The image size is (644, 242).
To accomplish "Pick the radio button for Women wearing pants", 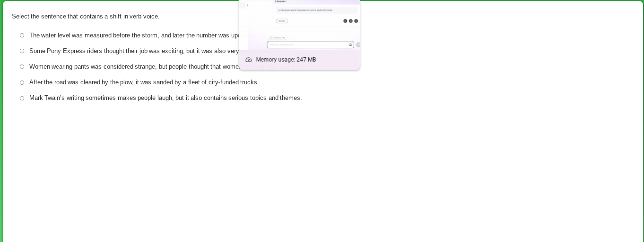I will tap(22, 67).
